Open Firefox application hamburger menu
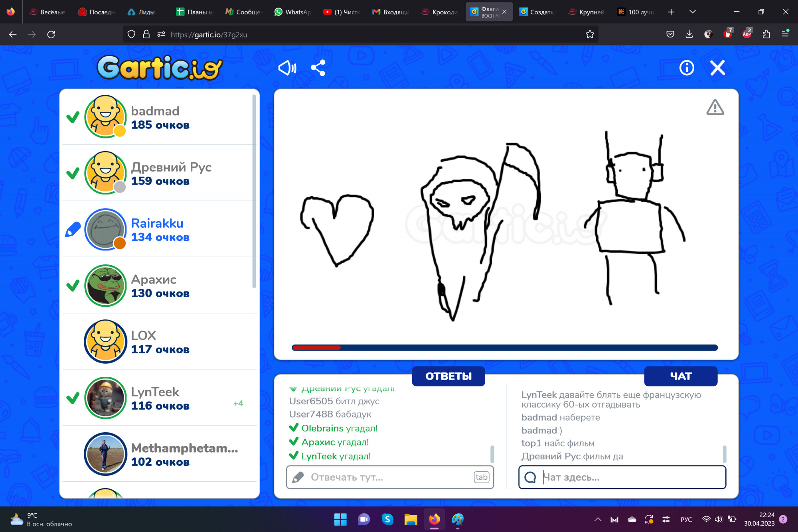The height and width of the screenshot is (532, 798). (785, 34)
